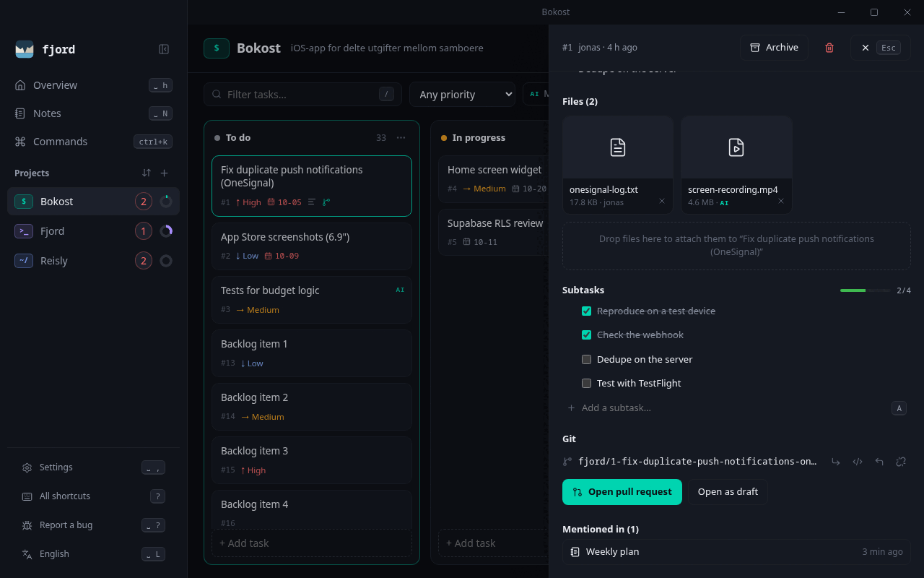Unlink the branch with the broken-link icon
This screenshot has height=578, width=924.
(901, 462)
